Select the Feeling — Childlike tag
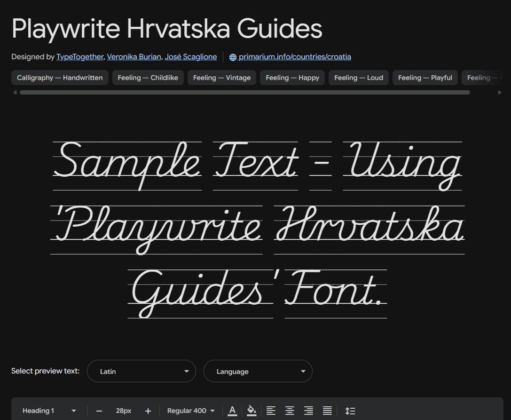 pos(148,78)
